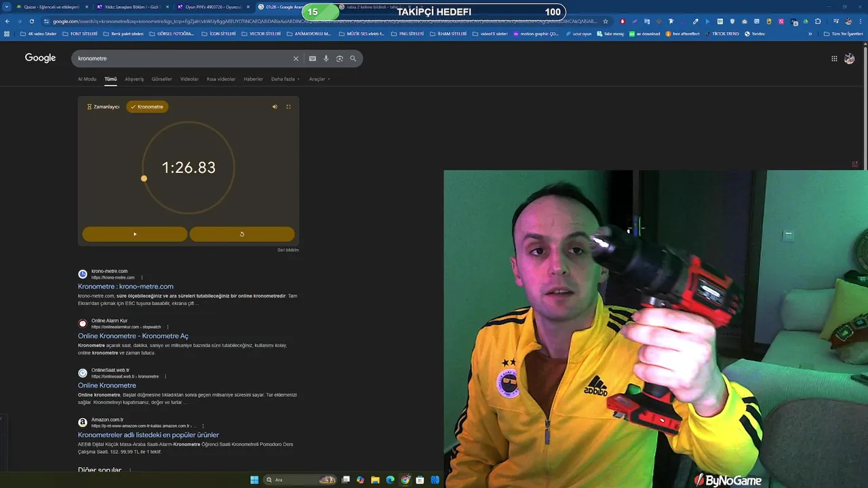Open more options for Online Alarm Kur result
The width and height of the screenshot is (868, 488).
point(167,327)
